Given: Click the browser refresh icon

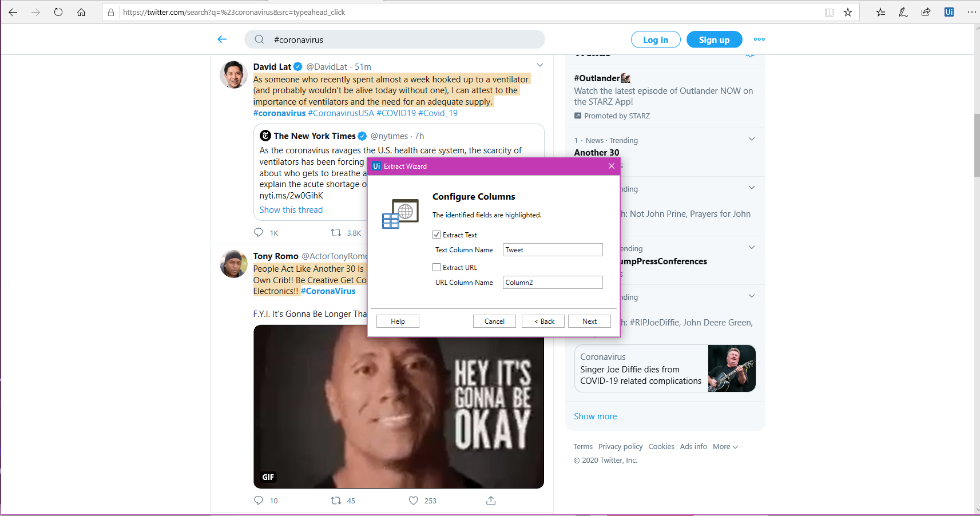Looking at the screenshot, I should point(58,12).
